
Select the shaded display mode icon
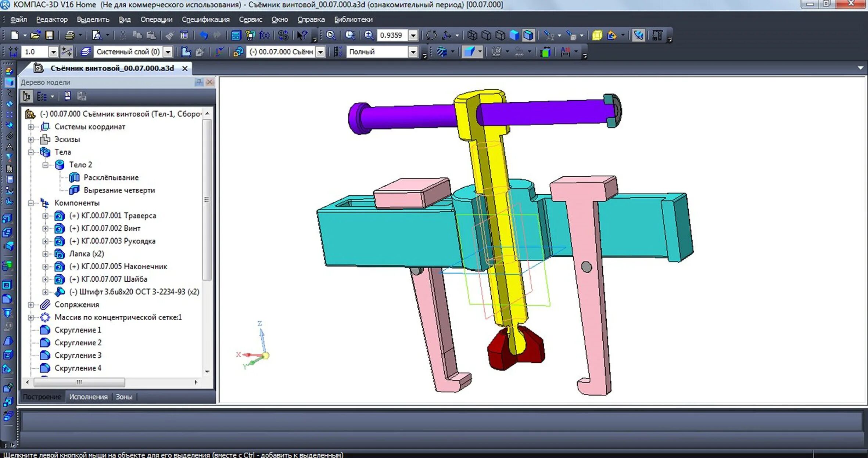tap(514, 35)
